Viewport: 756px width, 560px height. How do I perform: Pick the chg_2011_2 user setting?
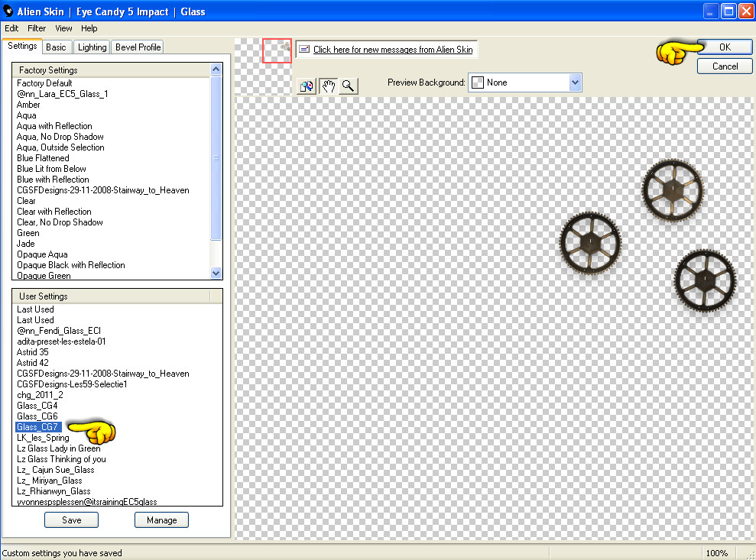(40, 395)
